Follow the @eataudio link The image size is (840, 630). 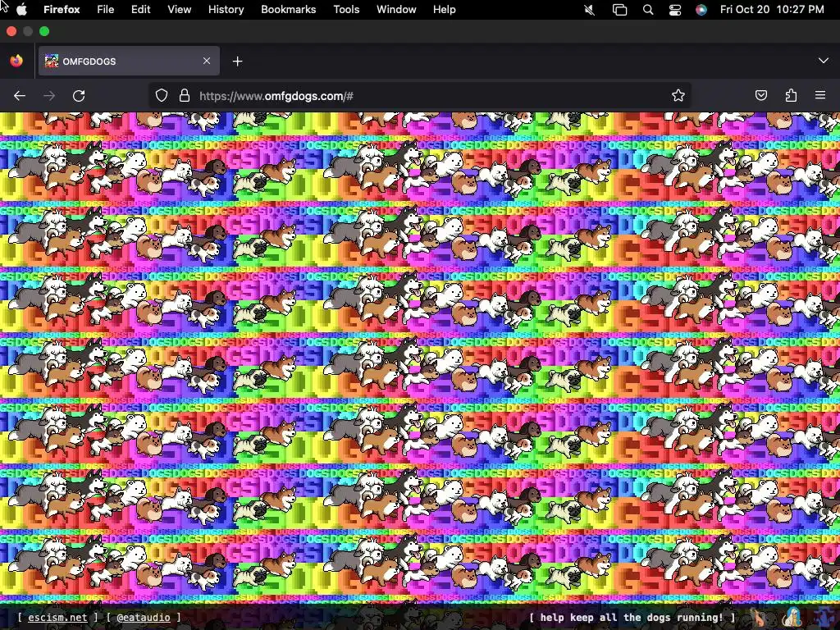[143, 617]
